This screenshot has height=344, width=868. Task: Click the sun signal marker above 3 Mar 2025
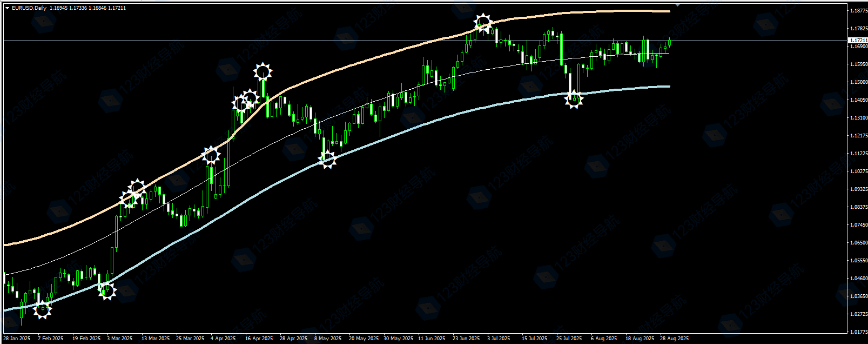coord(107,291)
